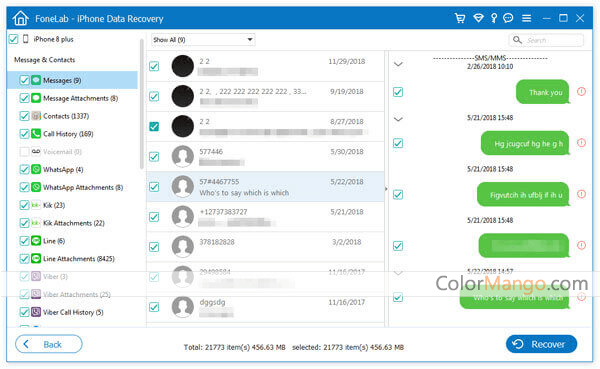Uncheck the 577446 conversation checkbox
The height and width of the screenshot is (369, 600).
pos(154,157)
